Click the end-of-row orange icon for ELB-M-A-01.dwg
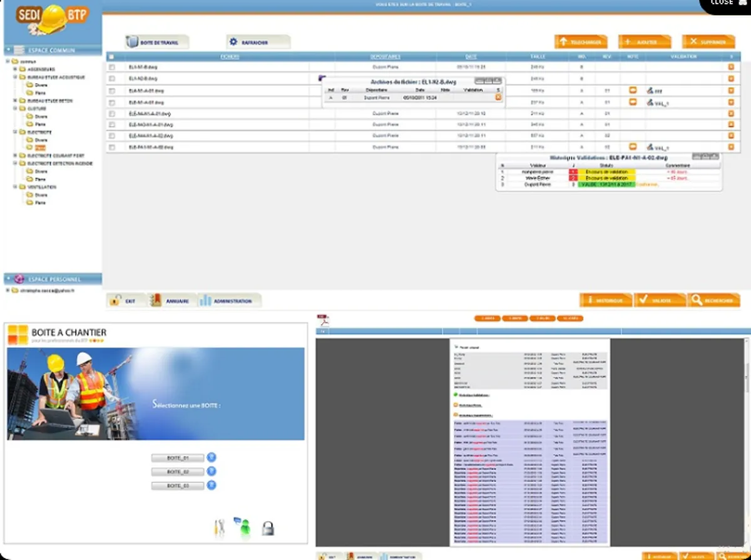The image size is (751, 560). [730, 101]
